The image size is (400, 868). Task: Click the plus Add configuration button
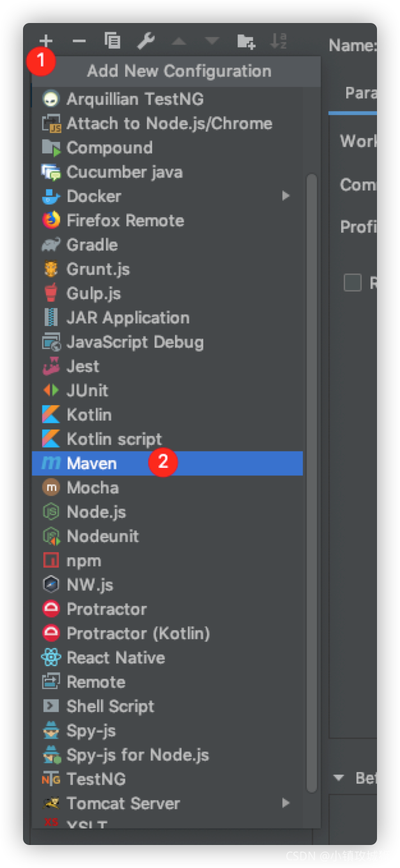tap(46, 42)
